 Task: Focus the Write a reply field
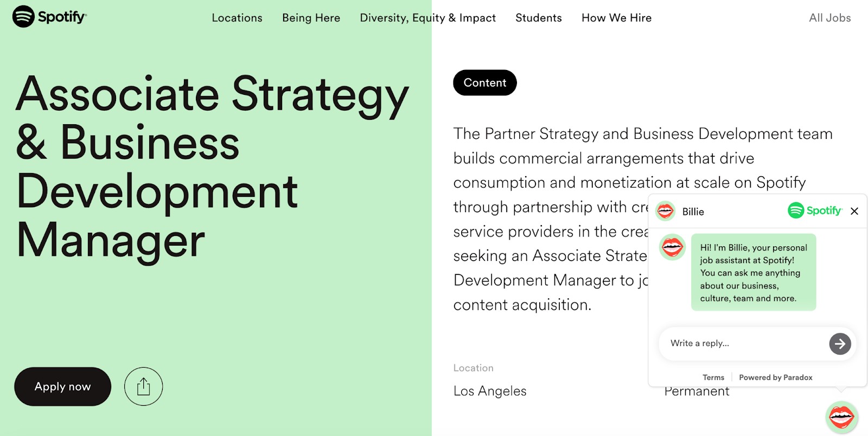pyautogui.click(x=743, y=343)
